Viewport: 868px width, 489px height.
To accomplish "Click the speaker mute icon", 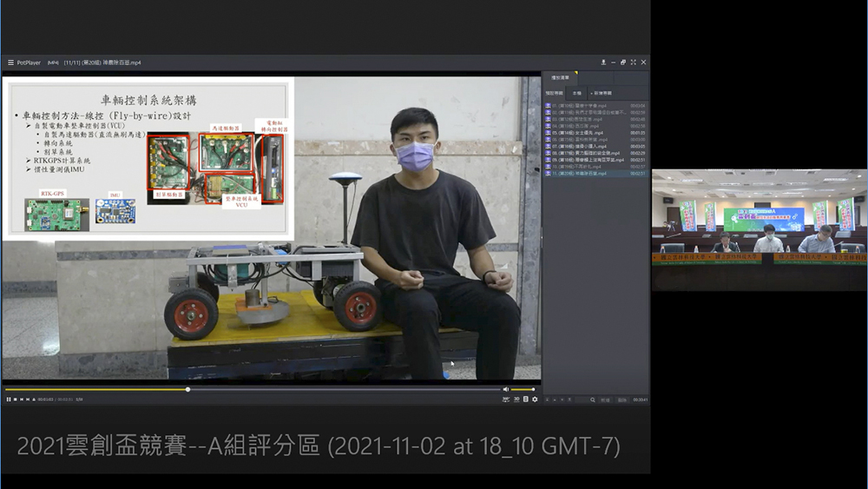I will click(x=506, y=389).
